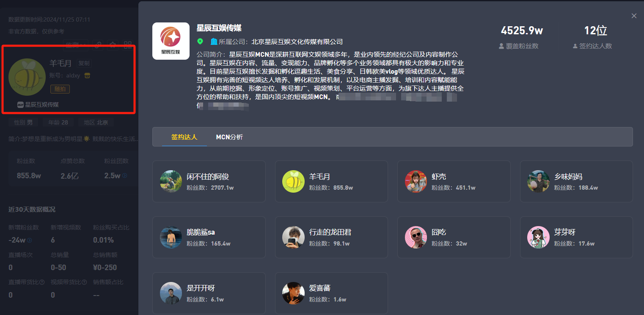This screenshot has height=315, width=644.
Task: Click the green location pin icon
Action: [x=200, y=41]
